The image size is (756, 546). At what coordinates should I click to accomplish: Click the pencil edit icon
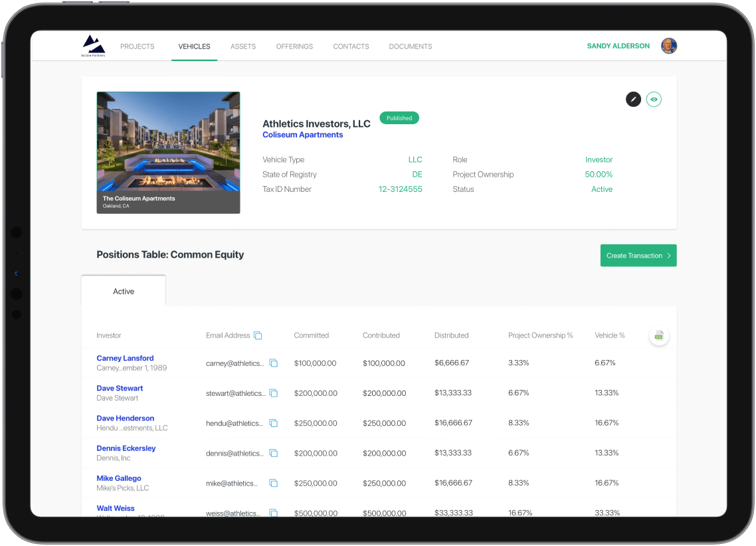pos(633,100)
